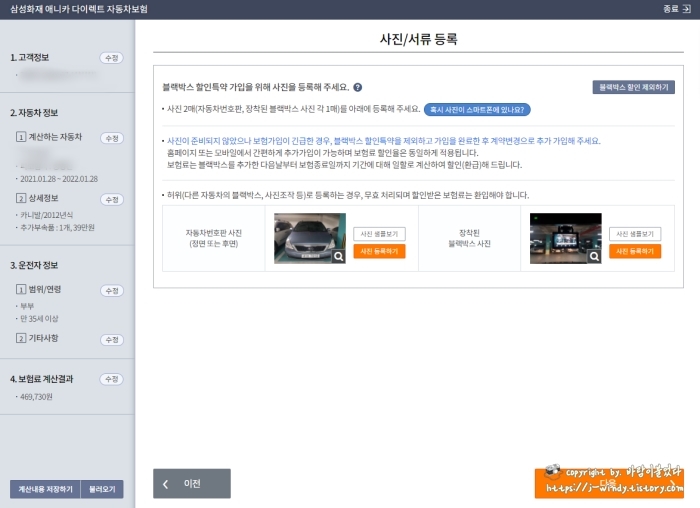Click the 종료 exit icon
700x508 pixels.
coord(686,9)
